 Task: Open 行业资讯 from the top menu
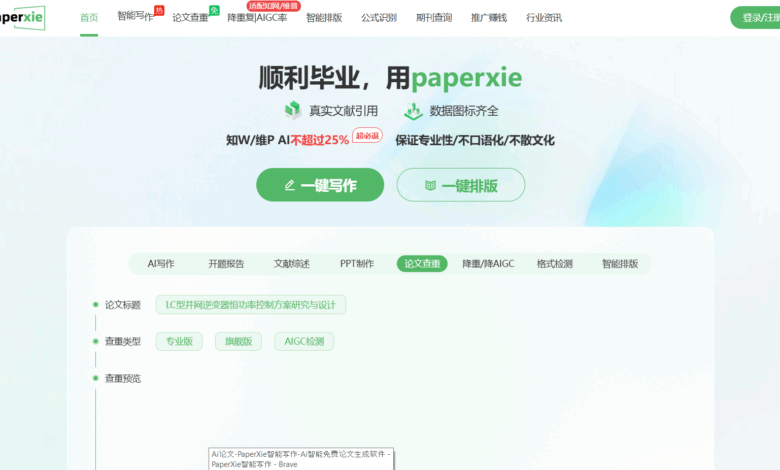(544, 18)
